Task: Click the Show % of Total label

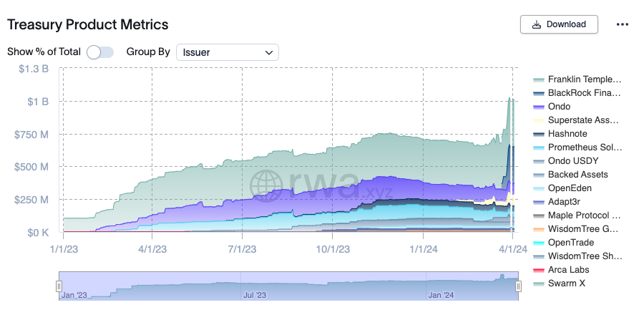Action: click(44, 52)
